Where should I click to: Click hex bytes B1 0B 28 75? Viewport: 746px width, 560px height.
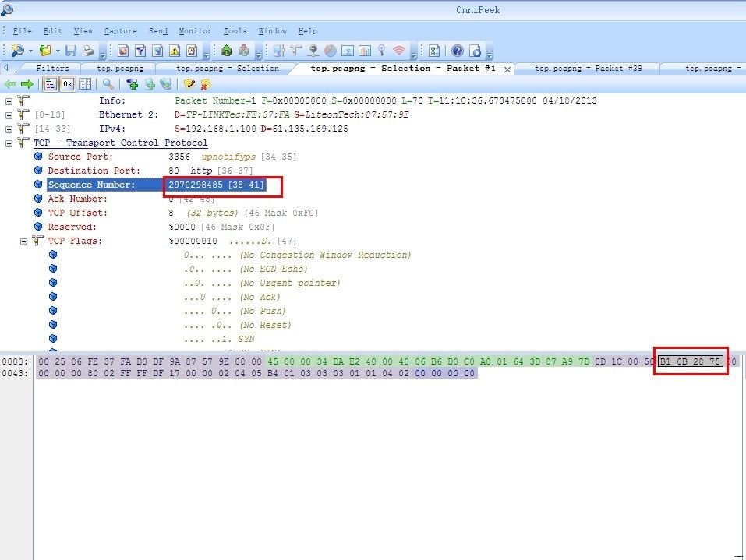coord(690,361)
